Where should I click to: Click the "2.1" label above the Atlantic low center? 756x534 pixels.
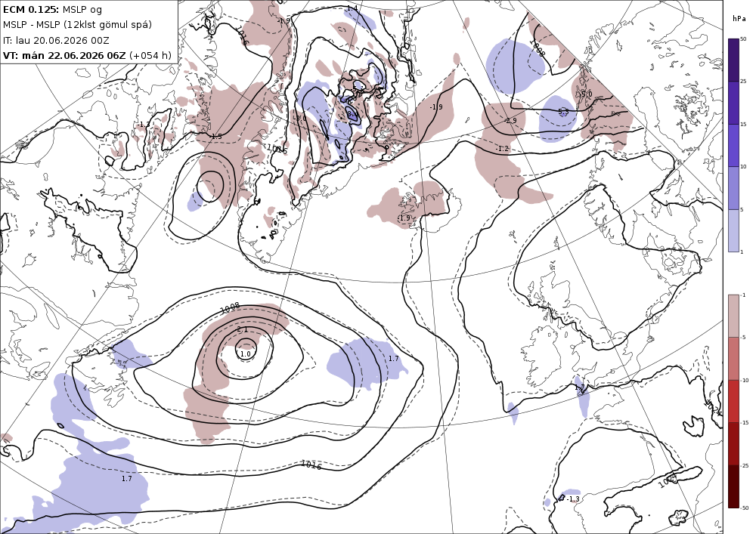point(243,329)
